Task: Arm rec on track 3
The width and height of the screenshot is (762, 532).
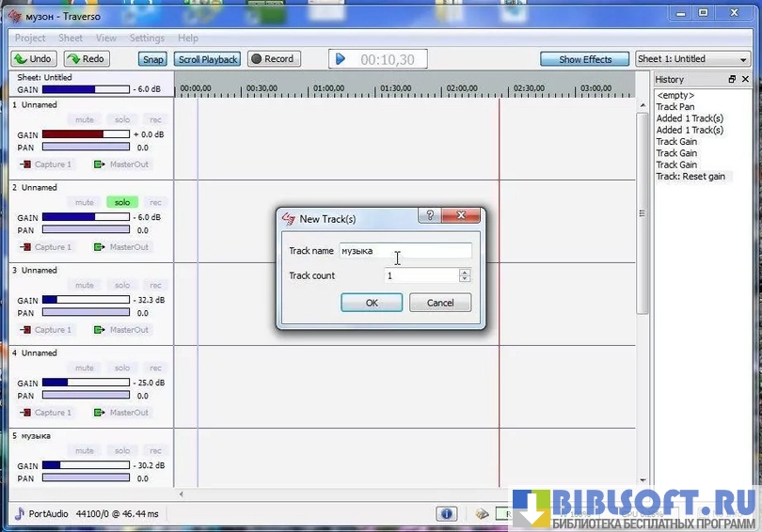Action: coord(155,285)
